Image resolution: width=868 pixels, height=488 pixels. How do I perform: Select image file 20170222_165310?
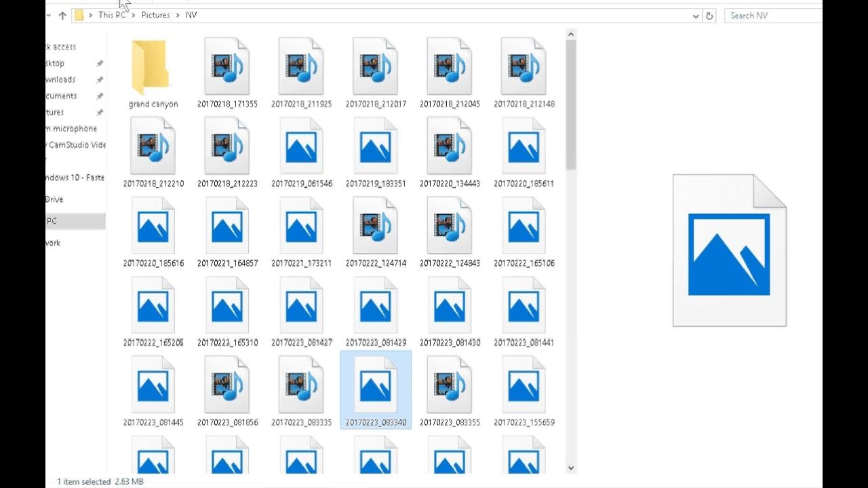point(227,311)
